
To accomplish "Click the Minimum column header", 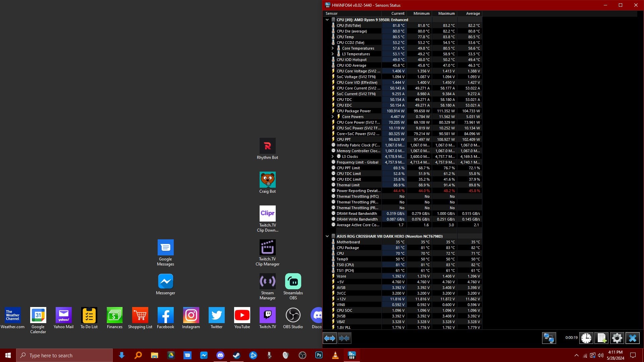I will 419,13.
